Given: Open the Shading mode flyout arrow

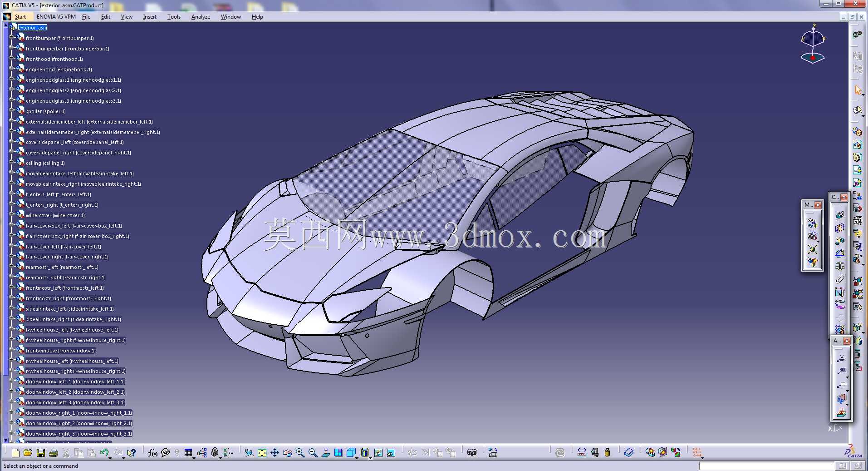Looking at the screenshot, I should click(x=370, y=458).
